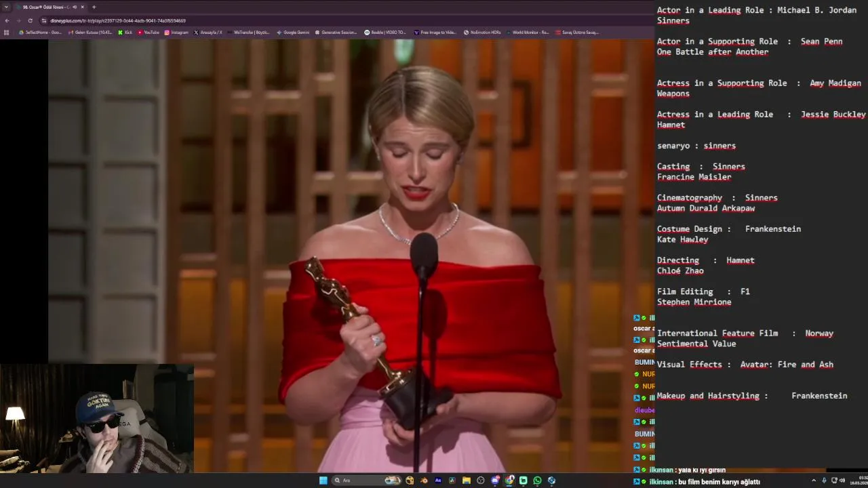This screenshot has height=488, width=868.
Task: Open WhatsApp from the taskbar
Action: (x=538, y=481)
